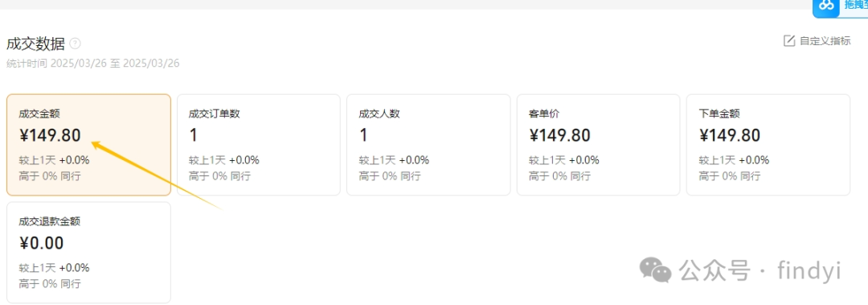Select the 成交金额 metric card
Viewport: 868px width, 305px height.
point(88,145)
